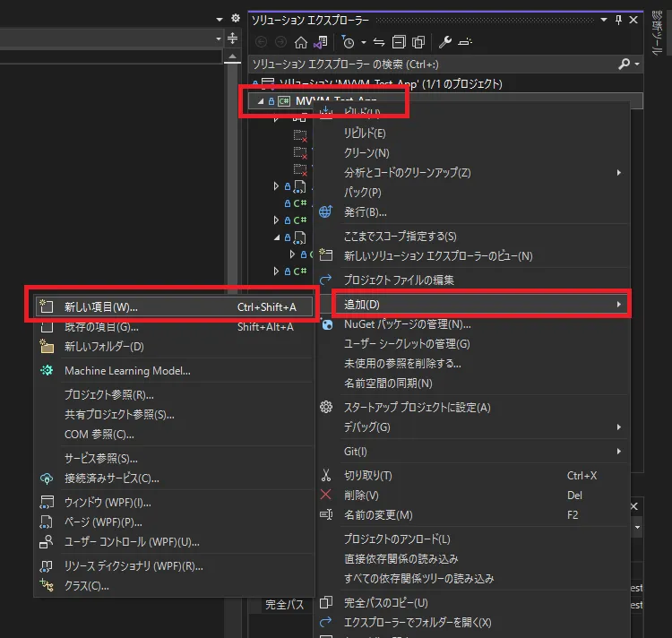Add ページ (WPF)(P)... item
This screenshot has height=638, width=672.
point(174,522)
